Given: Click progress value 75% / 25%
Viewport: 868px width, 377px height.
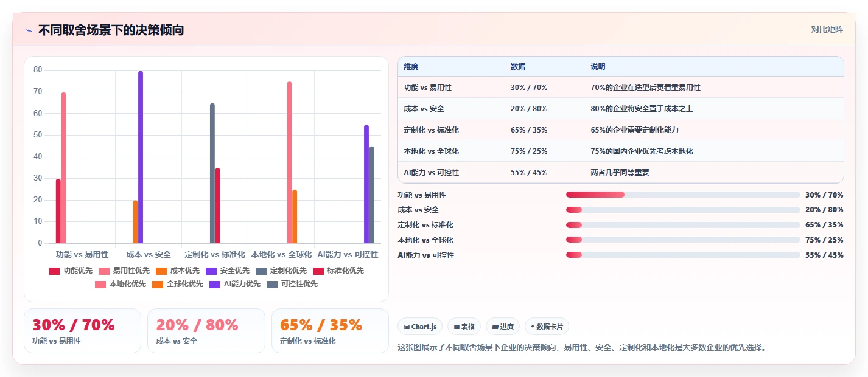Looking at the screenshot, I should pyautogui.click(x=824, y=240).
